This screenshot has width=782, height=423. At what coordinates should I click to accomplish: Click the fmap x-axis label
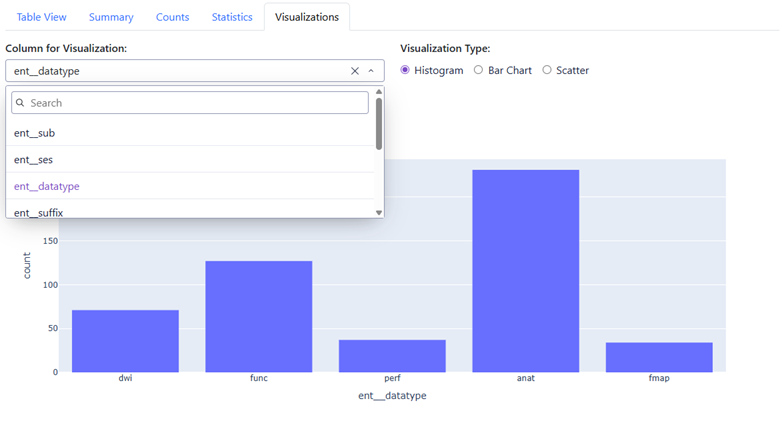tap(659, 378)
